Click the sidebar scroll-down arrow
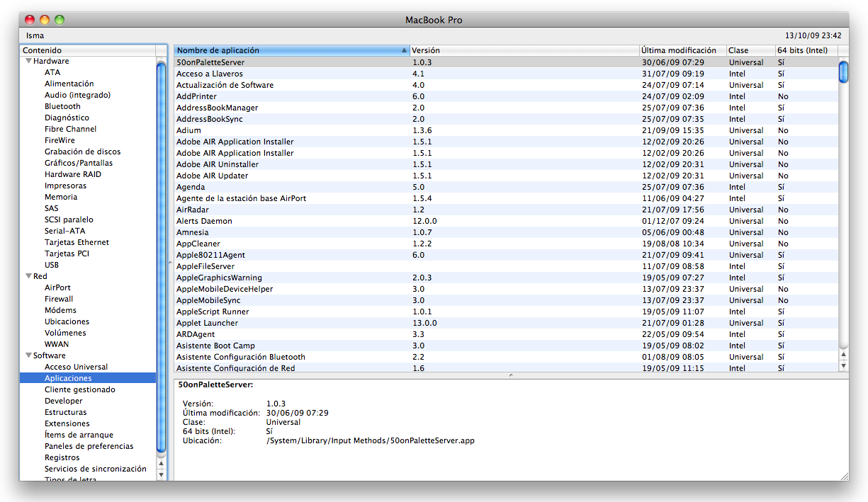The width and height of the screenshot is (868, 502). coord(162,474)
